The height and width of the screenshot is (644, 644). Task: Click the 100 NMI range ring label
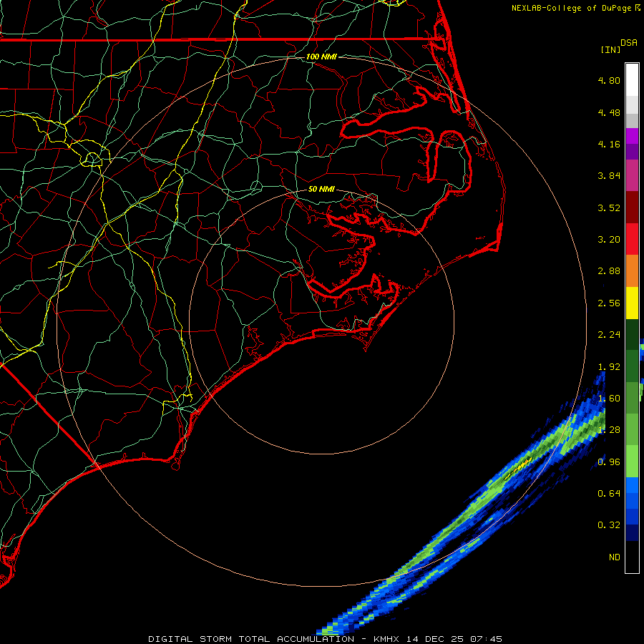tap(321, 57)
